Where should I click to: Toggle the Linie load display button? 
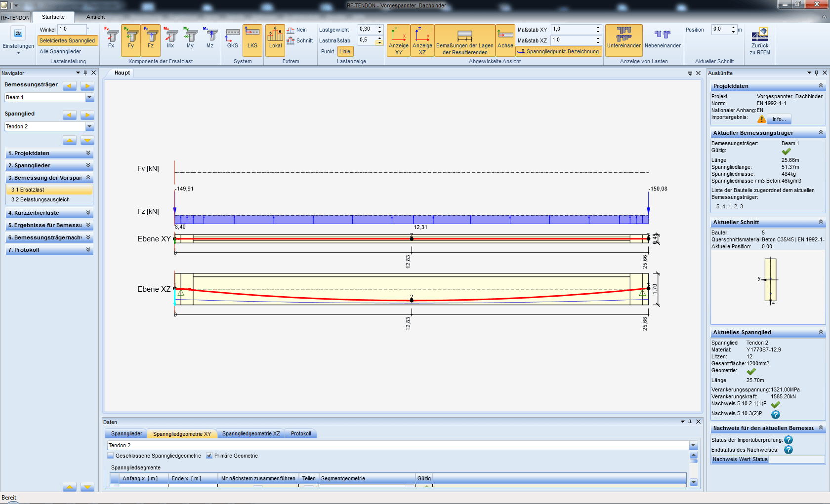pyautogui.click(x=345, y=51)
